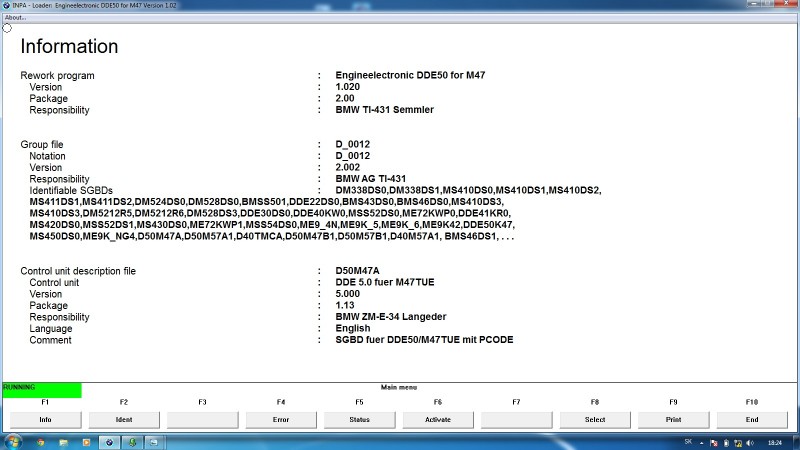Click the Language value English
This screenshot has height=450, width=800.
coord(353,328)
